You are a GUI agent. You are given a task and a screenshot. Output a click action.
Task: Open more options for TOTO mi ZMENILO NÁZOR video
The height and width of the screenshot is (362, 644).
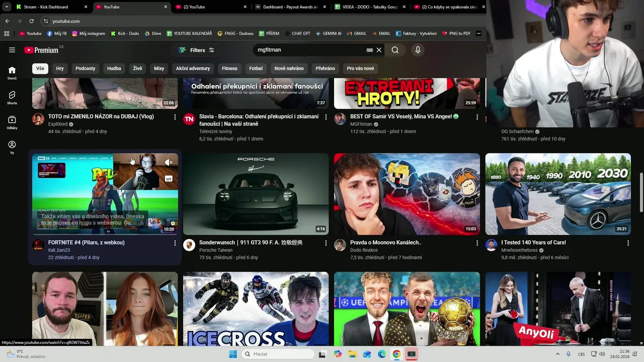coord(175,117)
